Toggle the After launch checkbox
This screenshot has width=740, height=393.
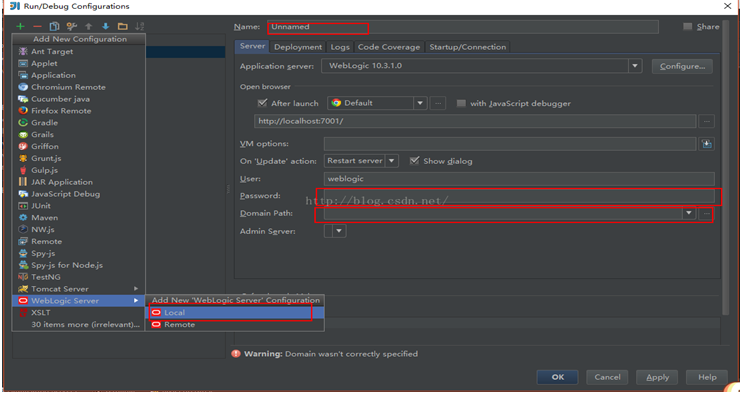click(x=262, y=103)
